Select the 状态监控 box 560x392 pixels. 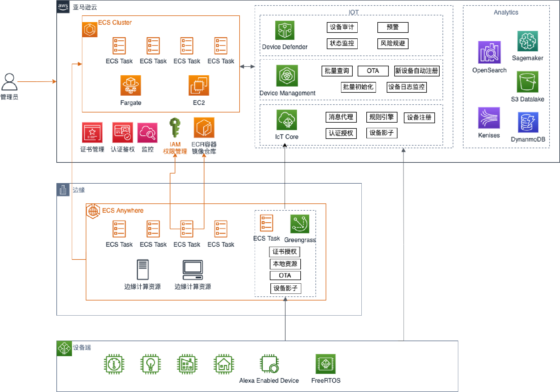point(342,44)
